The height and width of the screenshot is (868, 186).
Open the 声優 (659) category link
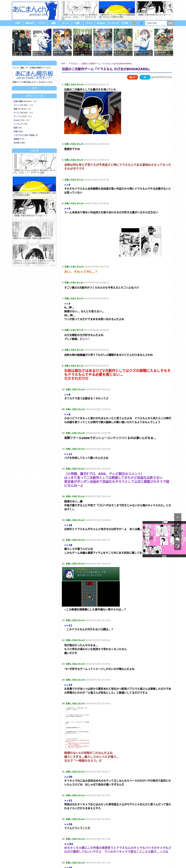18,131
